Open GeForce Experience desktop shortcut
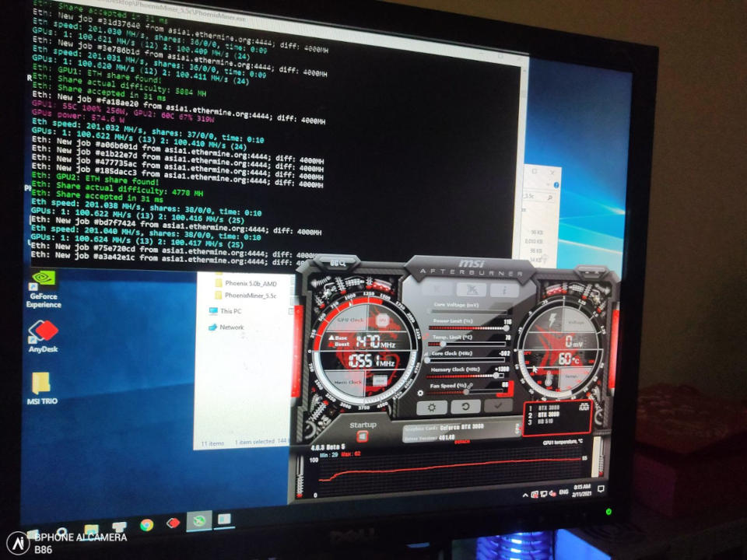Image resolution: width=747 pixels, height=560 pixels. click(44, 289)
